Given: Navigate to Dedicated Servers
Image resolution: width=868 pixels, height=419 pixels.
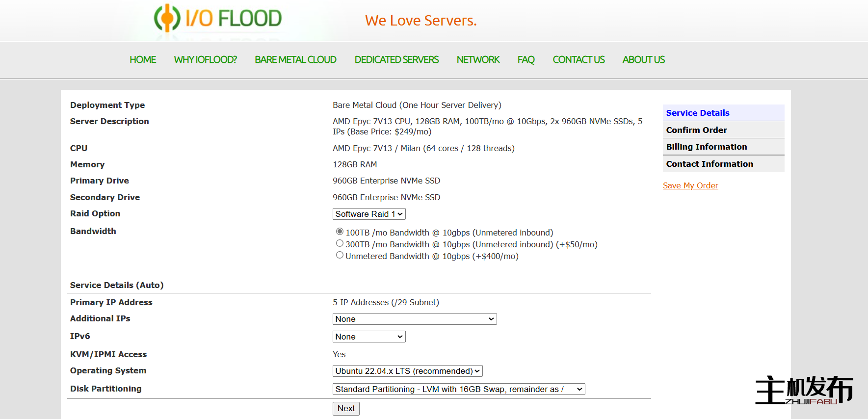Looking at the screenshot, I should (396, 60).
